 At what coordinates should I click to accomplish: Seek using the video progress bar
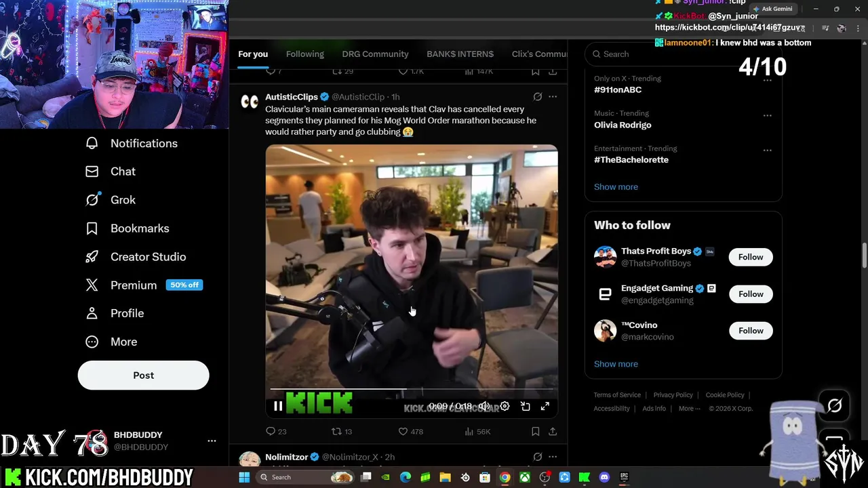click(x=412, y=389)
